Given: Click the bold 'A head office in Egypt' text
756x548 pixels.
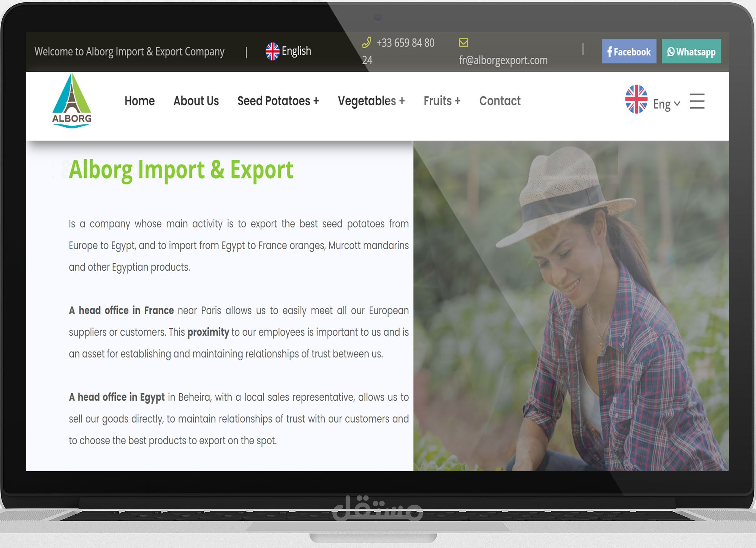Looking at the screenshot, I should click(117, 397).
